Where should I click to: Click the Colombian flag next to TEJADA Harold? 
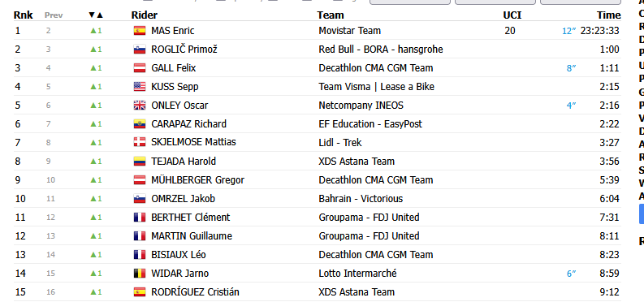point(140,162)
